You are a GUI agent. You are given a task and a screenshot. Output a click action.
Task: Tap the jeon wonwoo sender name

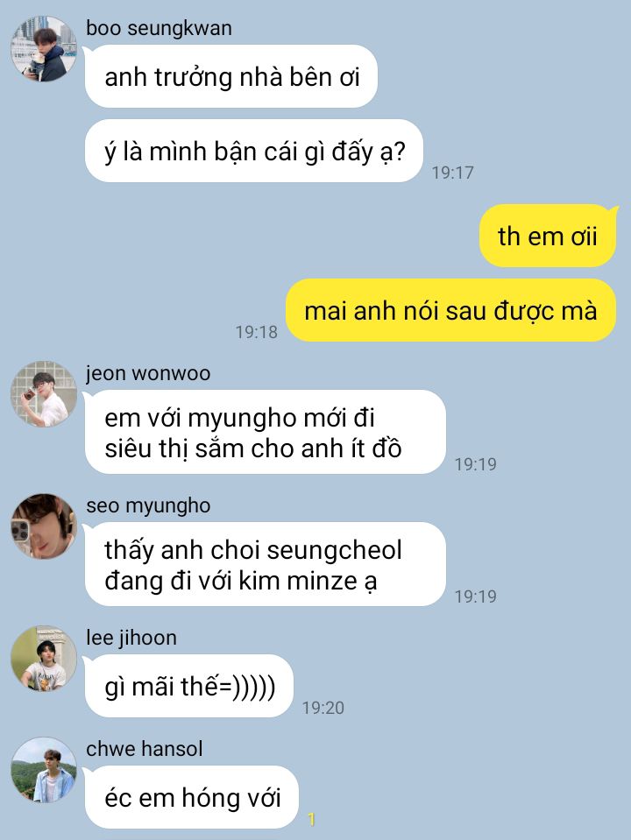[x=148, y=373]
